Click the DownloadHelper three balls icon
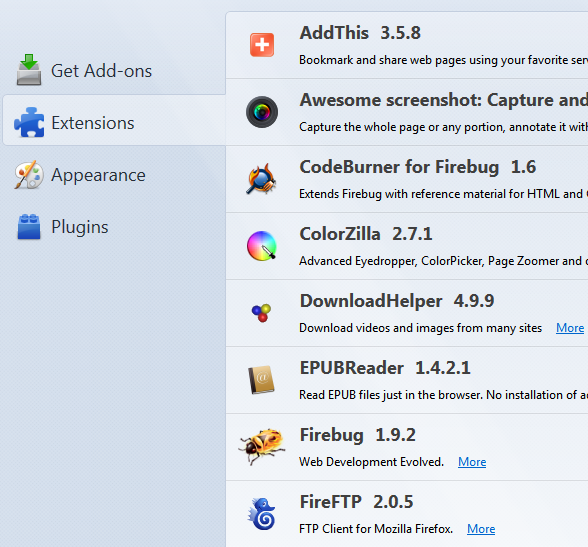 click(261, 313)
